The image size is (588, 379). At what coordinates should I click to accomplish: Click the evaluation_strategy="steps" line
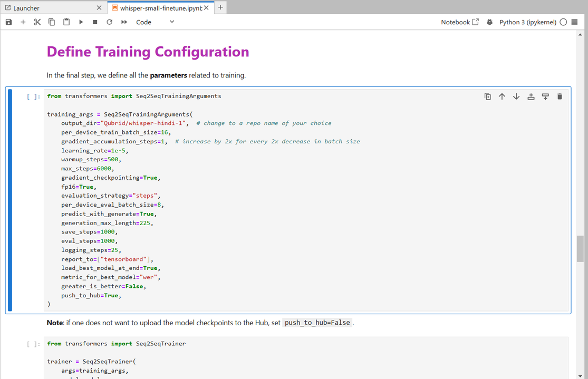(x=111, y=196)
